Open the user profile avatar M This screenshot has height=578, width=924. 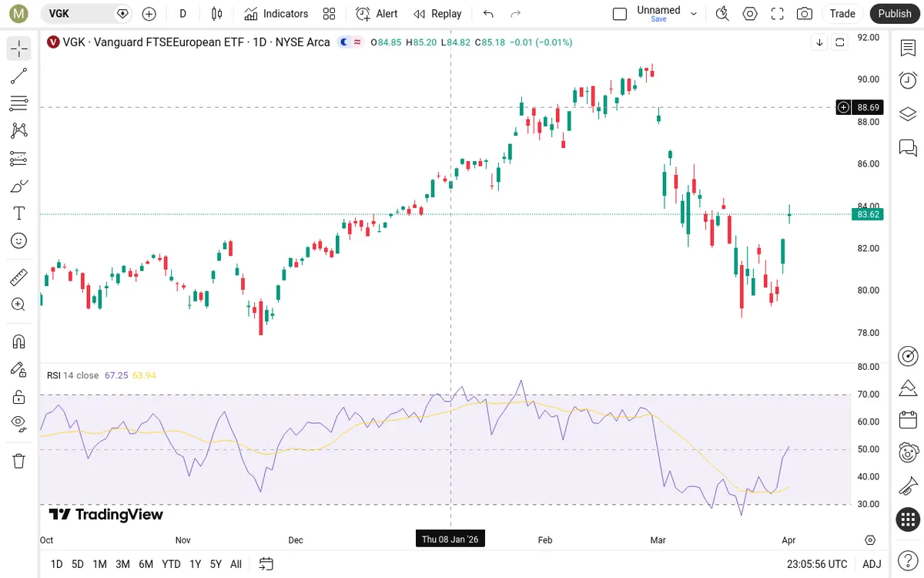[x=18, y=14]
